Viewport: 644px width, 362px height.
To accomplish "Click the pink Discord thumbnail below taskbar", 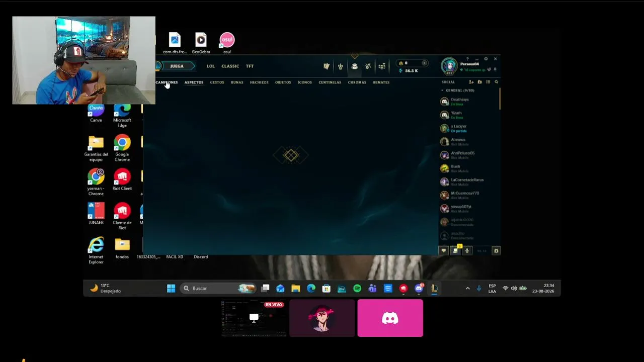I will [390, 318].
